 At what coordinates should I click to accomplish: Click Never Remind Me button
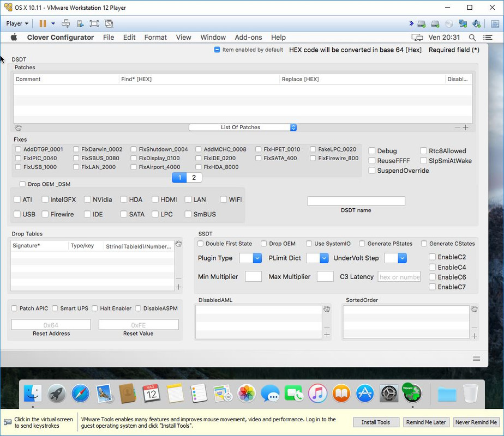point(476,422)
